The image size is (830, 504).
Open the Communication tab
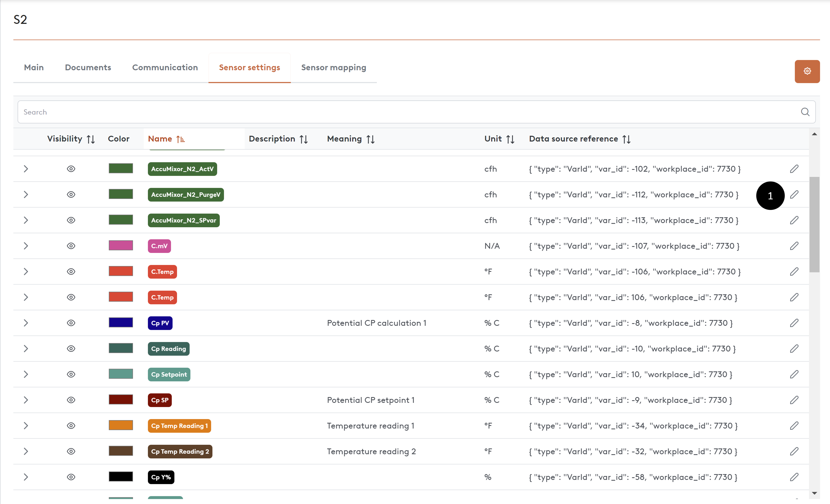click(165, 68)
